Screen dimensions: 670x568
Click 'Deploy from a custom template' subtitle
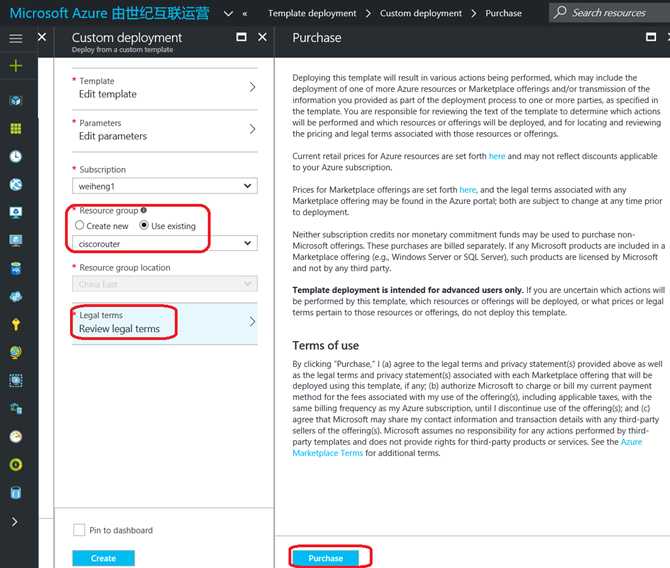(123, 50)
